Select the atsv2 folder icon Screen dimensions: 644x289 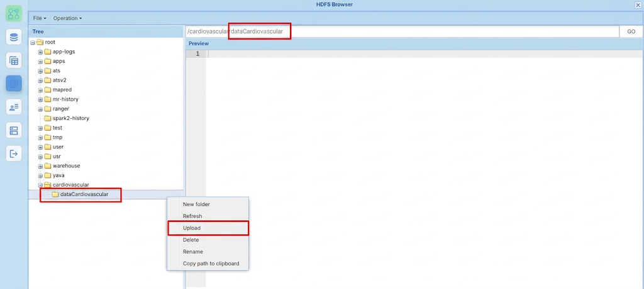click(x=48, y=80)
